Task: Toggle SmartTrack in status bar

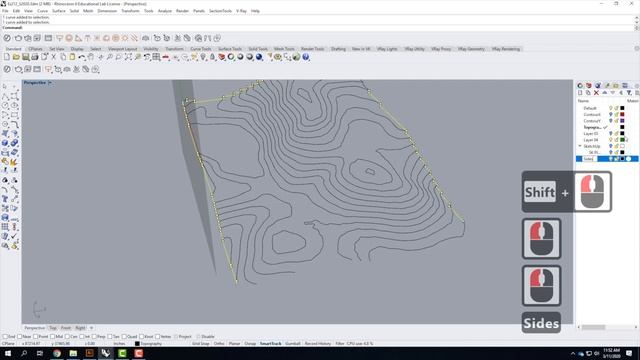Action: 270,344
